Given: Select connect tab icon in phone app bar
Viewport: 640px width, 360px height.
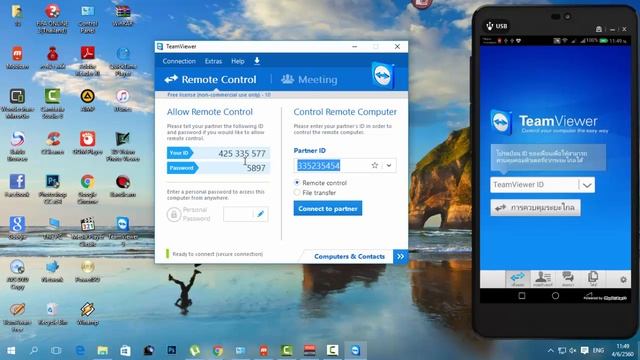Looking at the screenshot, I should click(x=518, y=279).
